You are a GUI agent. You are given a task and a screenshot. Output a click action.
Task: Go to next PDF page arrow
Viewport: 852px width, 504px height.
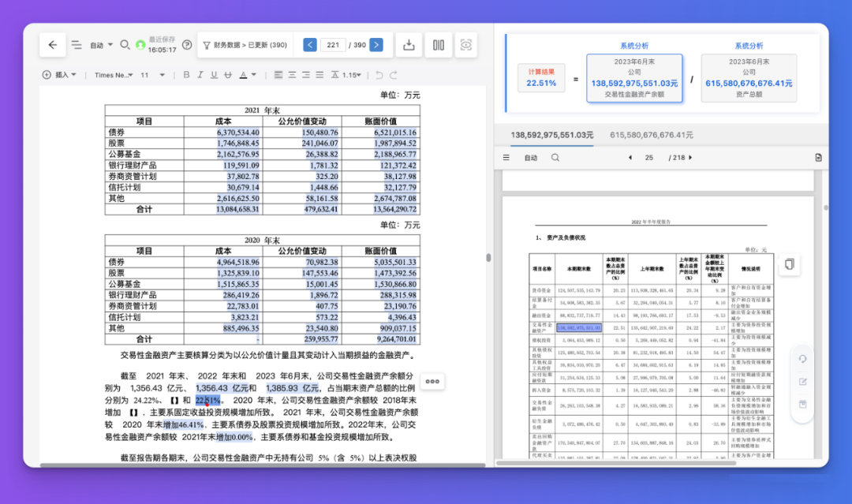coord(690,158)
